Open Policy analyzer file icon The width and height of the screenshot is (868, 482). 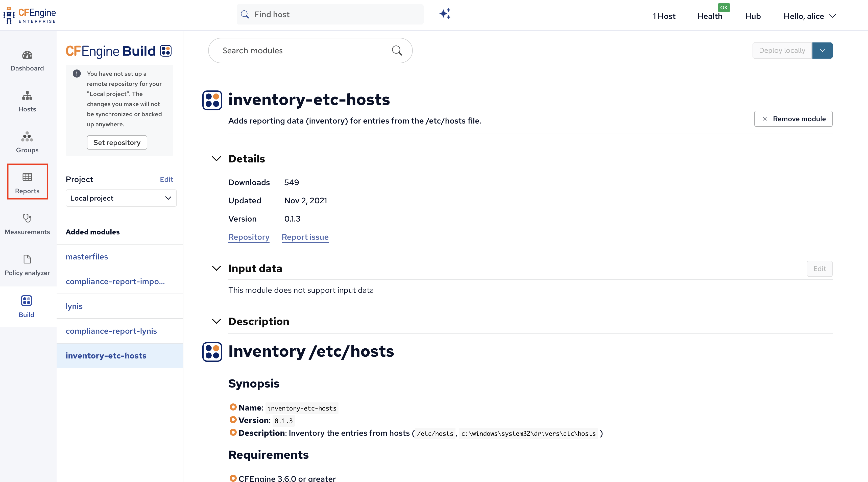pyautogui.click(x=27, y=259)
